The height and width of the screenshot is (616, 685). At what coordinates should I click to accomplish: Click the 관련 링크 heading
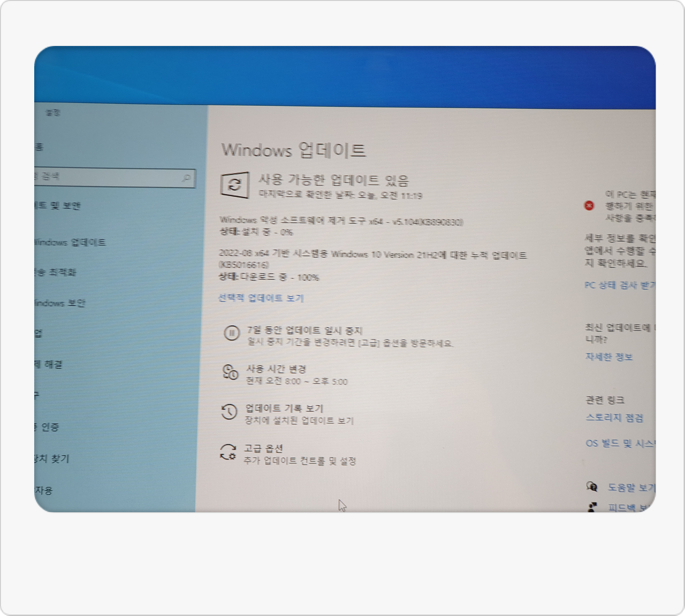pyautogui.click(x=605, y=399)
